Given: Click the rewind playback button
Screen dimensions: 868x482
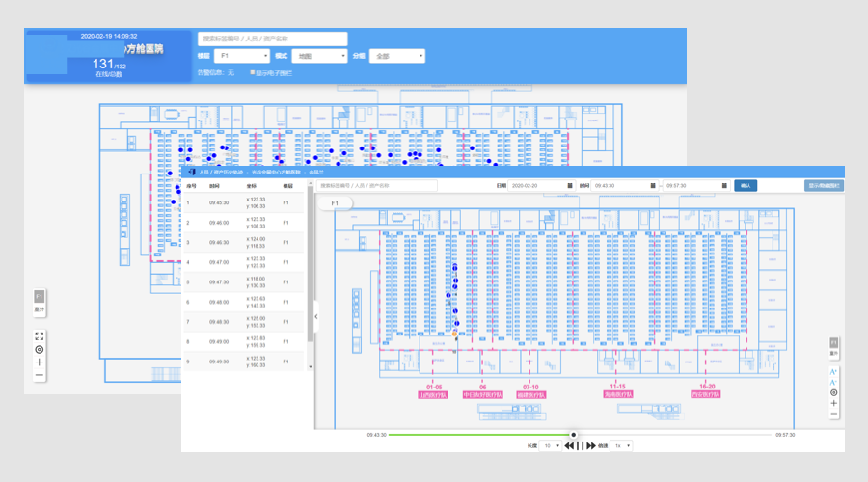Looking at the screenshot, I should pos(569,446).
